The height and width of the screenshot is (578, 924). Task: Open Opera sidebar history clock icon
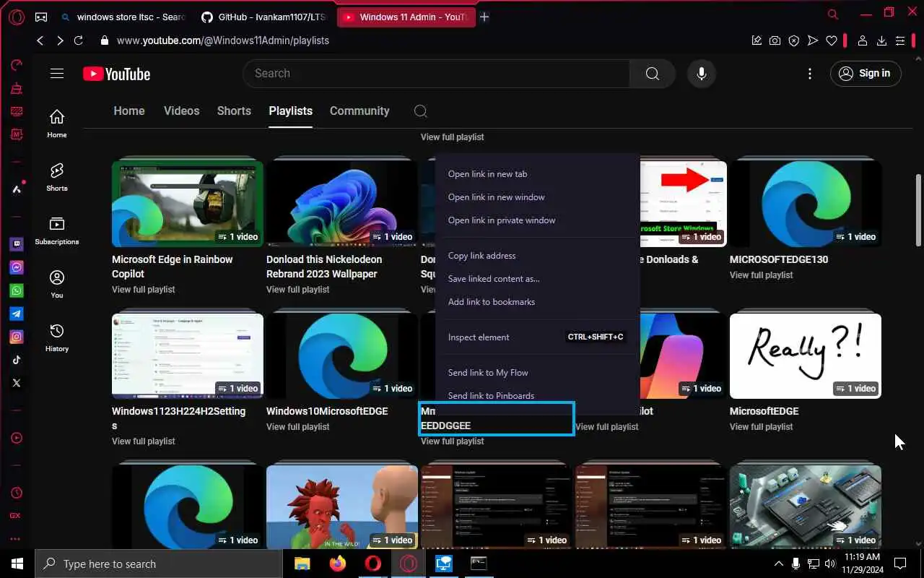(16, 493)
